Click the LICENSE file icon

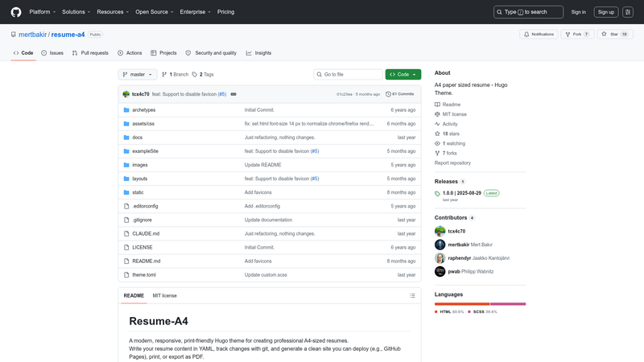click(126, 248)
